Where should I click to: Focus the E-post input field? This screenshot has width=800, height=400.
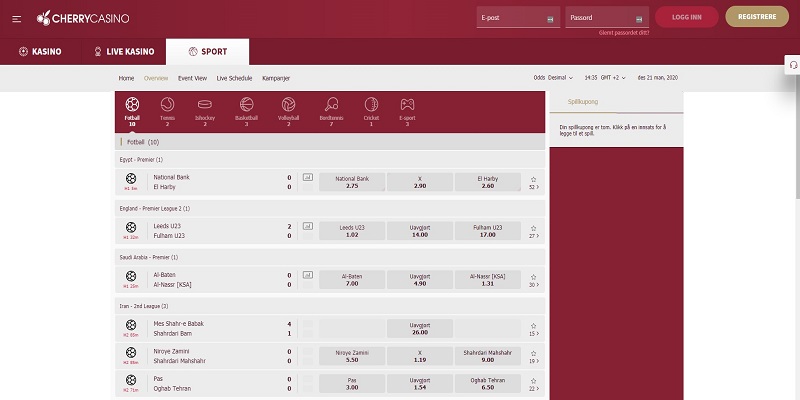pyautogui.click(x=518, y=17)
